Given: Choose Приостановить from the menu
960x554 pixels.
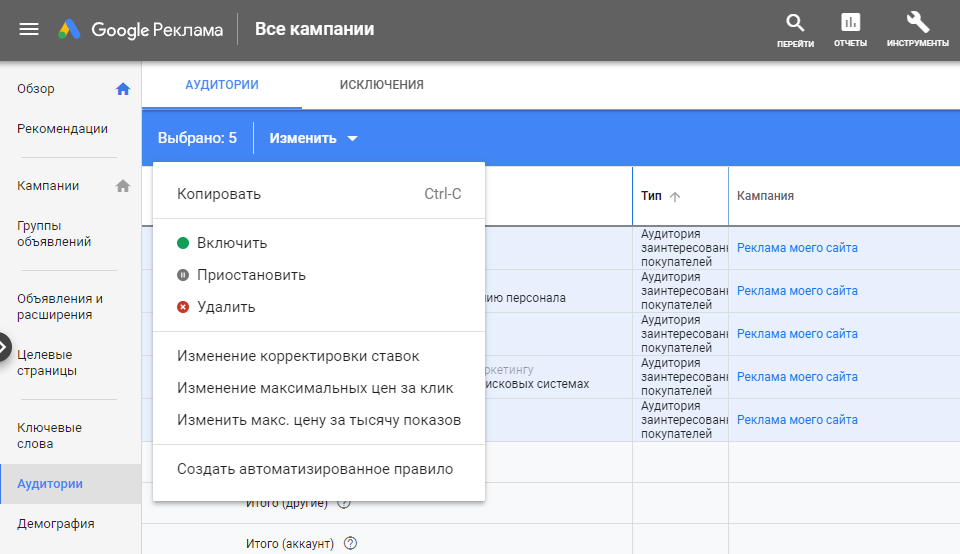Looking at the screenshot, I should 251,275.
